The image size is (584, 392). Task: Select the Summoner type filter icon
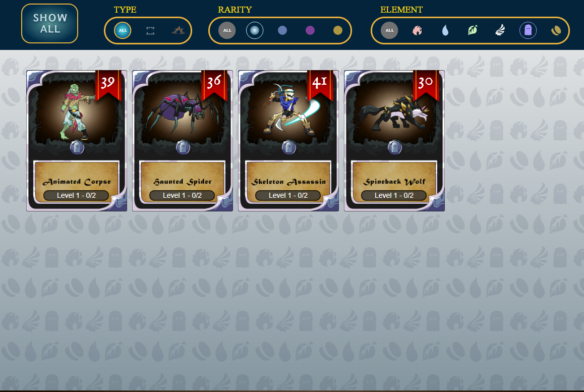pyautogui.click(x=150, y=31)
